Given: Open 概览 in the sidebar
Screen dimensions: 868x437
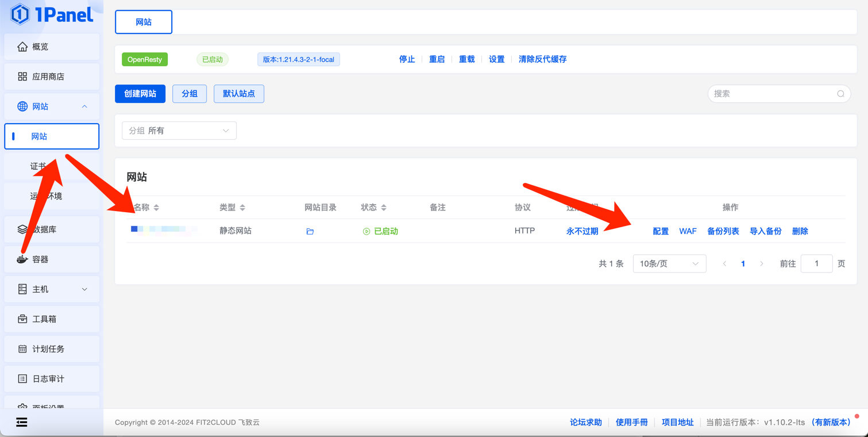Looking at the screenshot, I should 52,47.
